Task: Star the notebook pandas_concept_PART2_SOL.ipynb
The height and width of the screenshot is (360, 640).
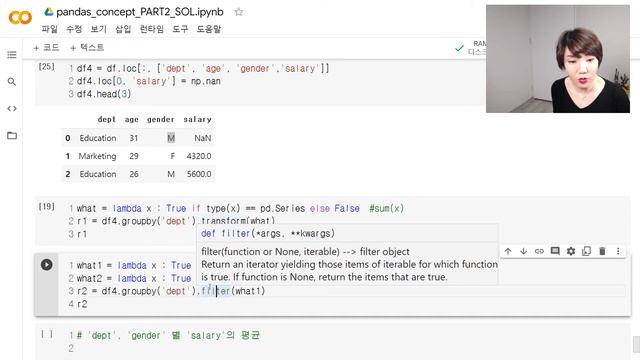Action: [x=239, y=12]
